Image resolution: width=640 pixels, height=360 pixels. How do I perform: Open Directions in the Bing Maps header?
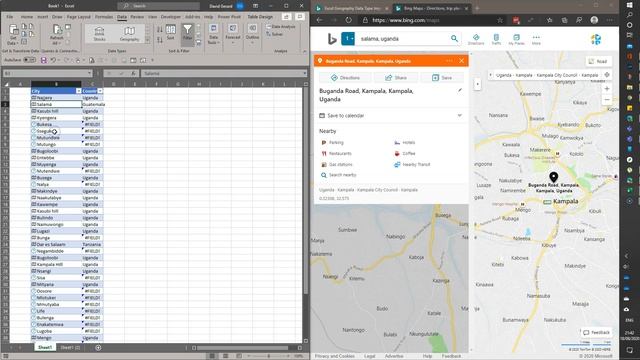(x=476, y=39)
